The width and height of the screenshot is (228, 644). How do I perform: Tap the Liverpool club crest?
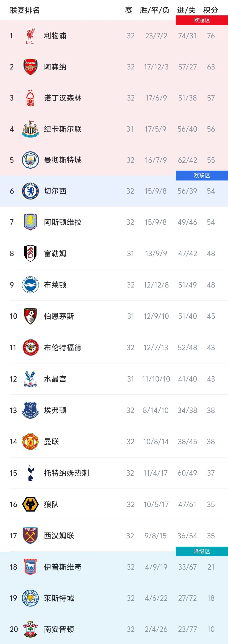(30, 36)
